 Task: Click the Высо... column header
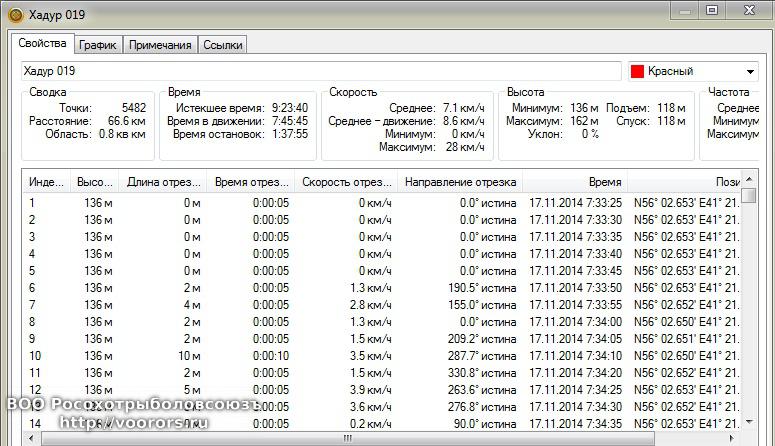coord(94,182)
